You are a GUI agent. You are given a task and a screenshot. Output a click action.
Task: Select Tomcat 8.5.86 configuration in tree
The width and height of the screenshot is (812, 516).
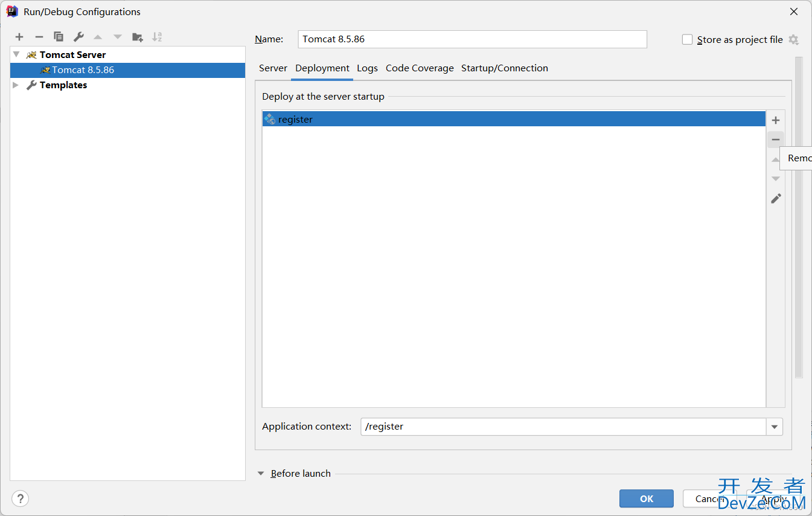pyautogui.click(x=128, y=70)
